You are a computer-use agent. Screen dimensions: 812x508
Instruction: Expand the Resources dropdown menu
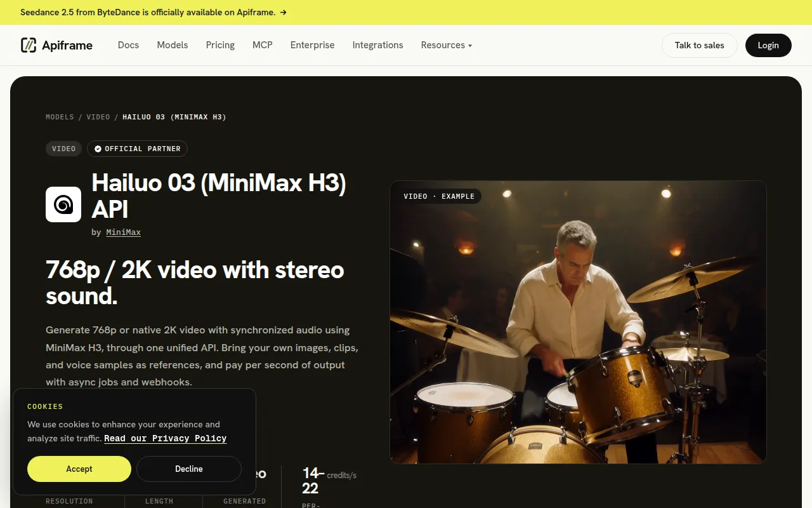[x=447, y=45]
